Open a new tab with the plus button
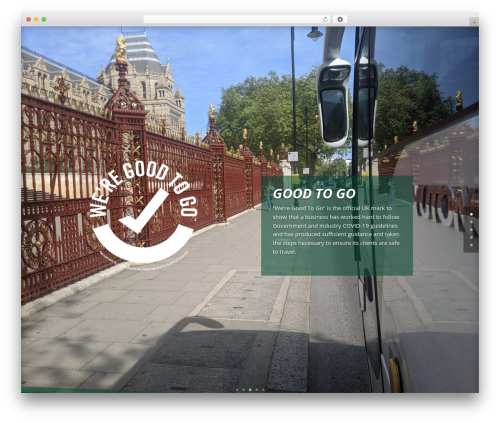Screen dimensions: 500x423 tap(474, 22)
